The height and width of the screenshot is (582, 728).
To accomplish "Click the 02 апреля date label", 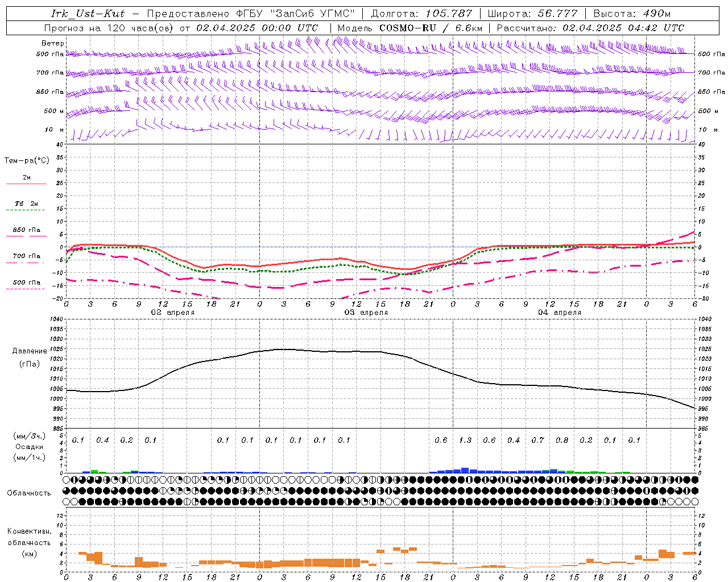I will tap(172, 313).
